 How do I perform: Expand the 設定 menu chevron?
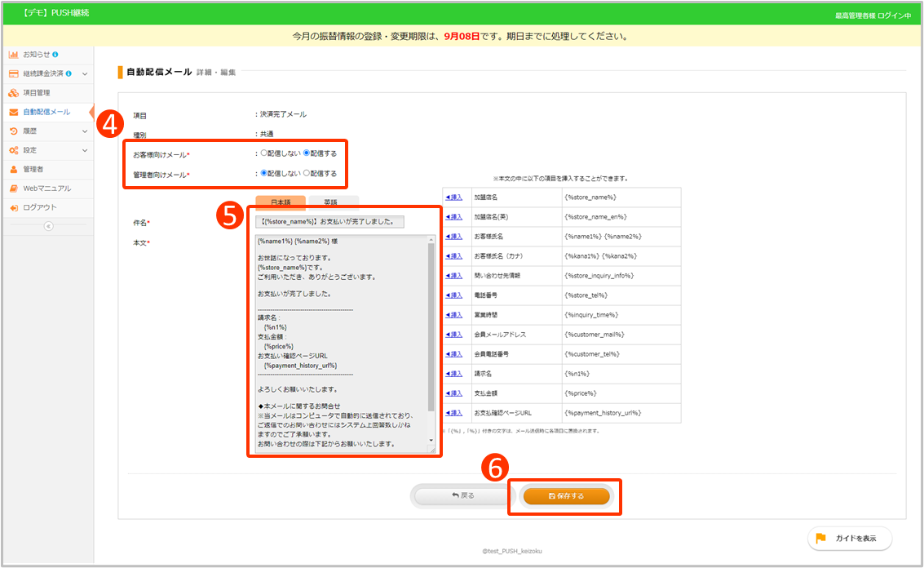point(85,150)
